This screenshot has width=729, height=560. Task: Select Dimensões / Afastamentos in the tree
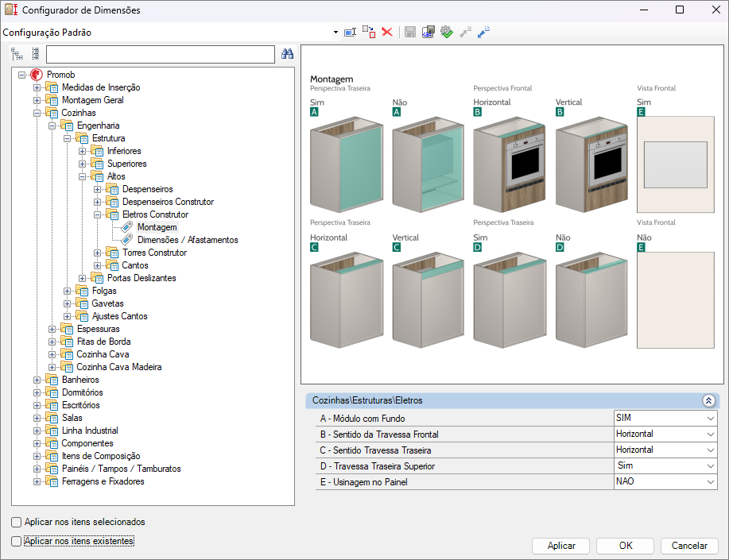pos(187,240)
